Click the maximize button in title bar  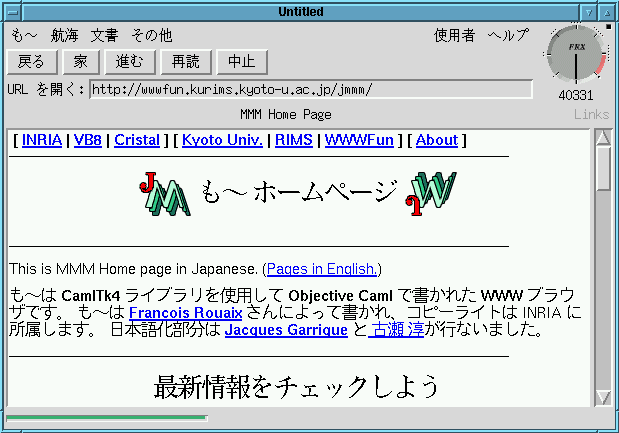pos(607,12)
